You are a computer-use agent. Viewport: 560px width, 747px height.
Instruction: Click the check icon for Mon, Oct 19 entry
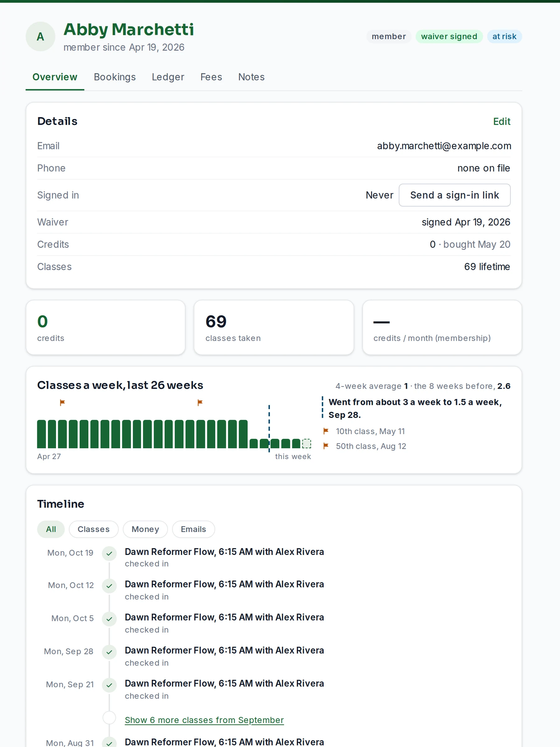[110, 553]
